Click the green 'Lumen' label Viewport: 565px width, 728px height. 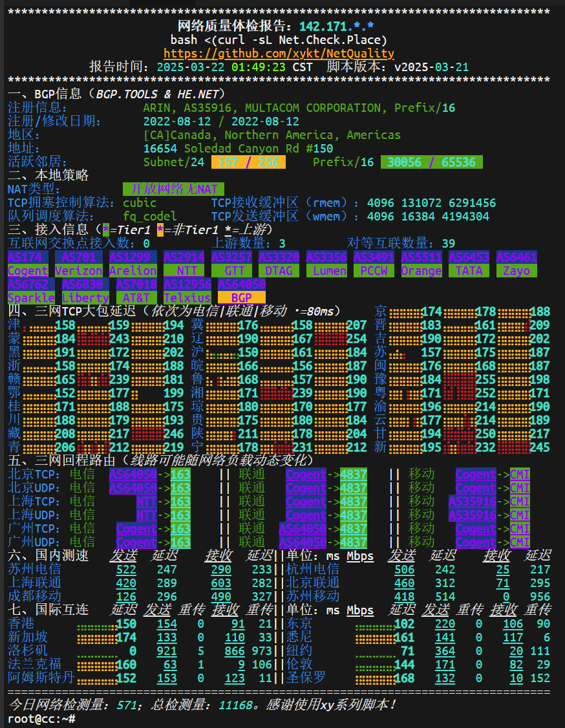(326, 271)
